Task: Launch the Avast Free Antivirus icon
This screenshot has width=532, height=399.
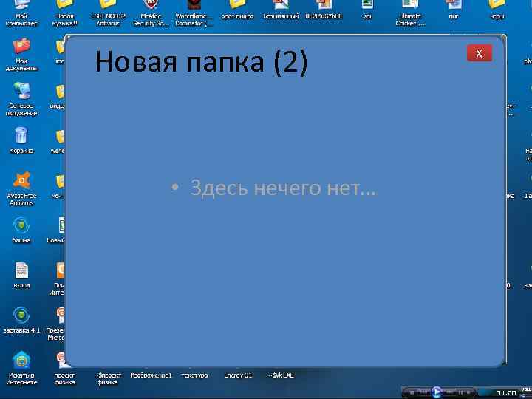Action: tap(21, 188)
